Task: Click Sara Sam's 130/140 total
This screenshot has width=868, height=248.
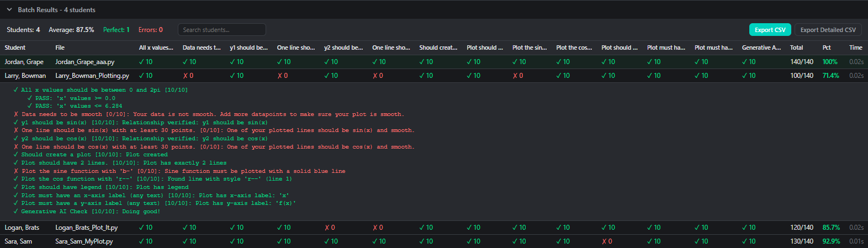Action: (802, 241)
